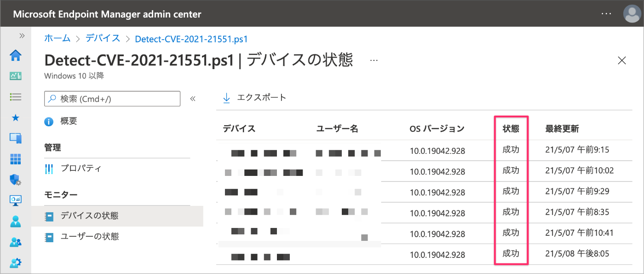Image resolution: width=644 pixels, height=274 pixels.
Task: Open the Users icon in the sidebar
Action: pyautogui.click(x=16, y=222)
